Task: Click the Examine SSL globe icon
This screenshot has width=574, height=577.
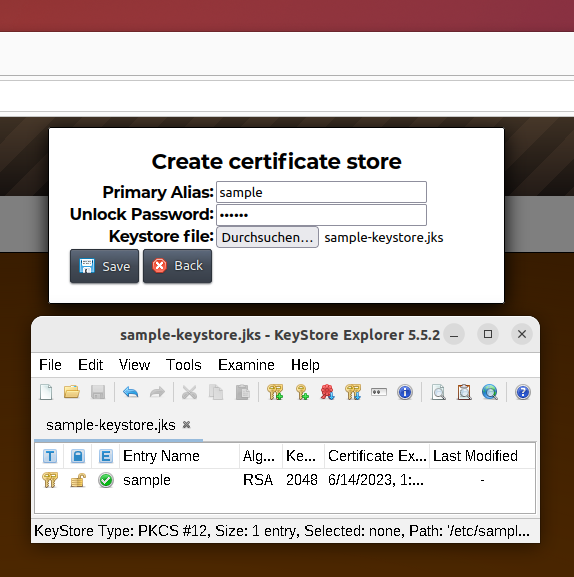Action: tap(490, 392)
